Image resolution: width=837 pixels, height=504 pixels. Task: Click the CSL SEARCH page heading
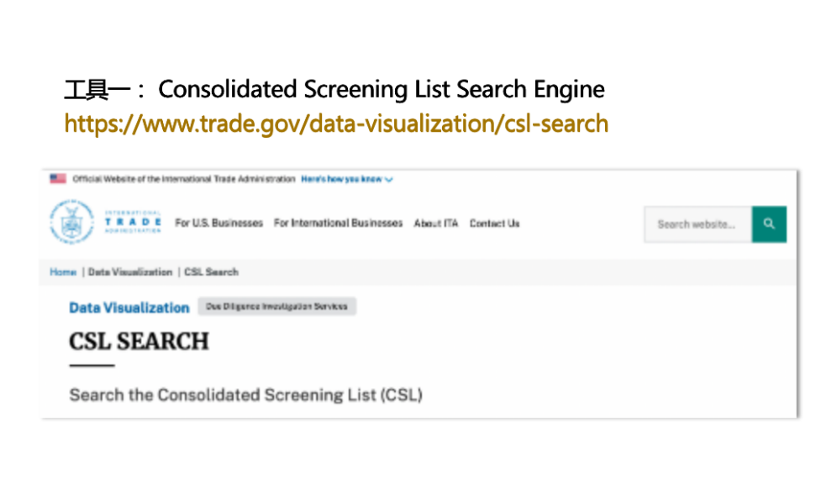click(139, 341)
